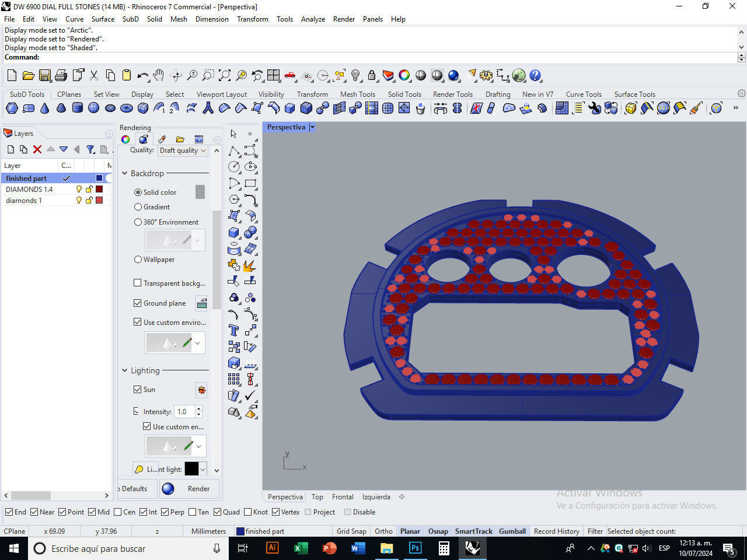Switch to the Curve Tools toolbar tab
The image size is (747, 560).
pyautogui.click(x=584, y=94)
